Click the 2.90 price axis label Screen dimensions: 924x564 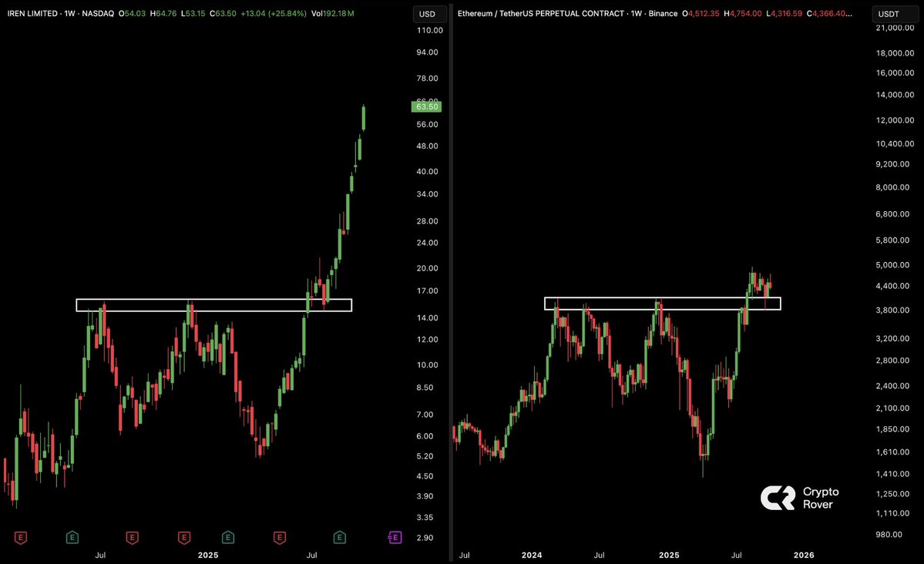(425, 538)
